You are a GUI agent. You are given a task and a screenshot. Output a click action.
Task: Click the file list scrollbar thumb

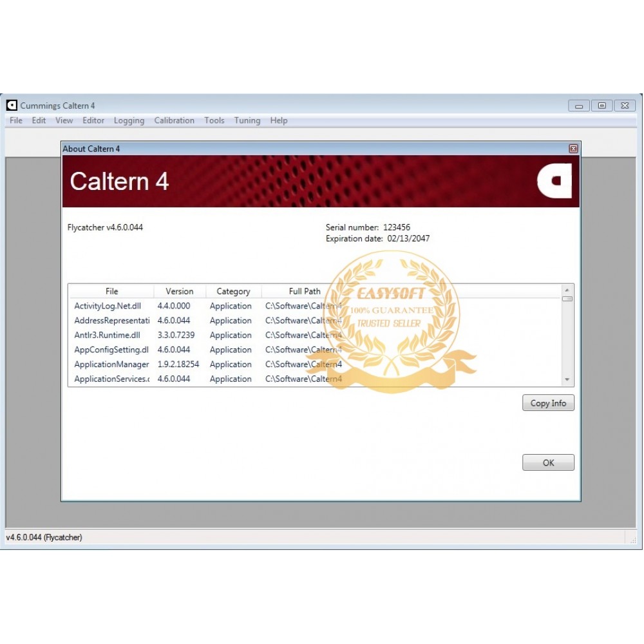tap(567, 299)
